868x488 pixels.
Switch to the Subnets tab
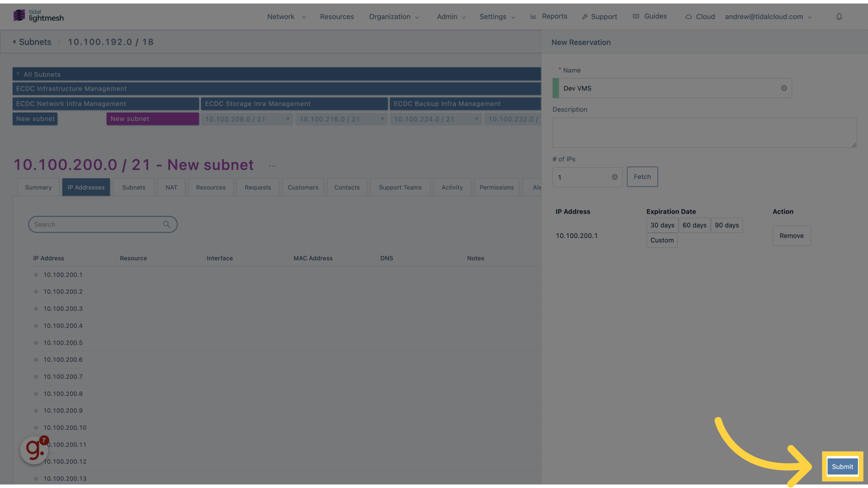(133, 187)
